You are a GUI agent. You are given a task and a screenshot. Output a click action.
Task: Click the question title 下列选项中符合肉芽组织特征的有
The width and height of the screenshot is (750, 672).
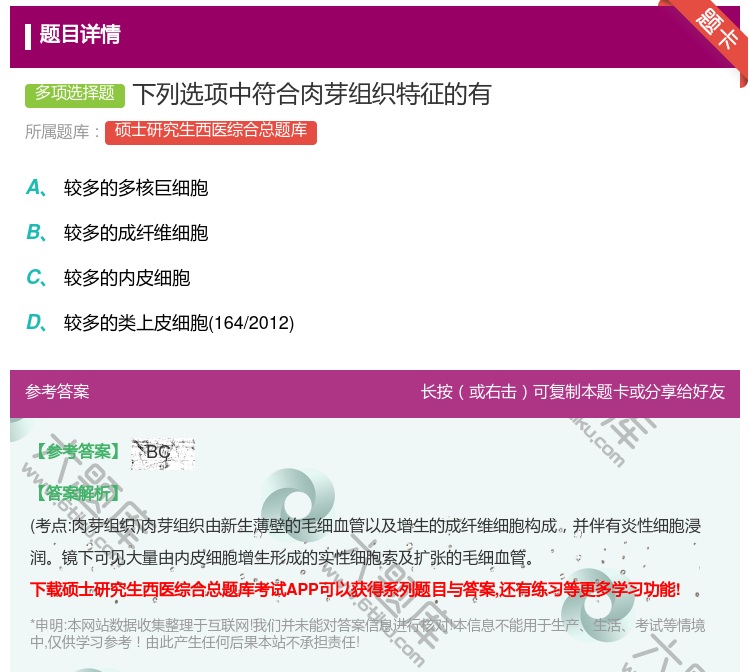tap(312, 94)
